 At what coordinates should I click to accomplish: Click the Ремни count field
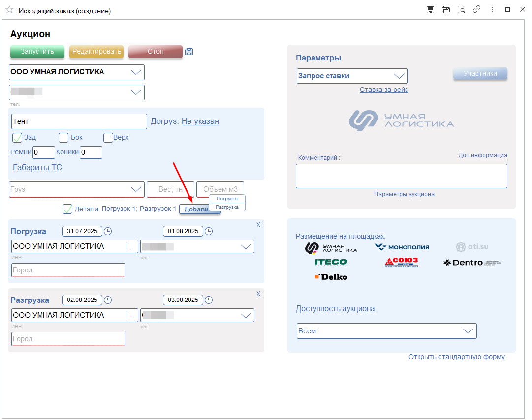pyautogui.click(x=44, y=152)
